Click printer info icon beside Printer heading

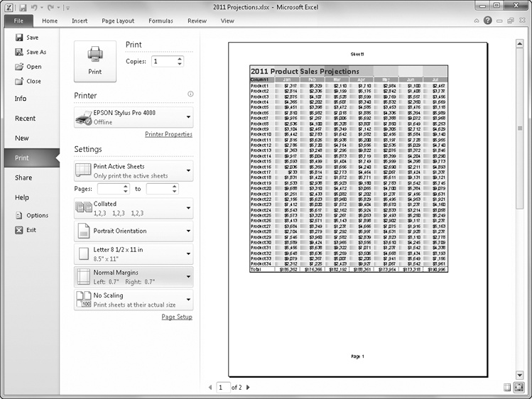point(190,94)
